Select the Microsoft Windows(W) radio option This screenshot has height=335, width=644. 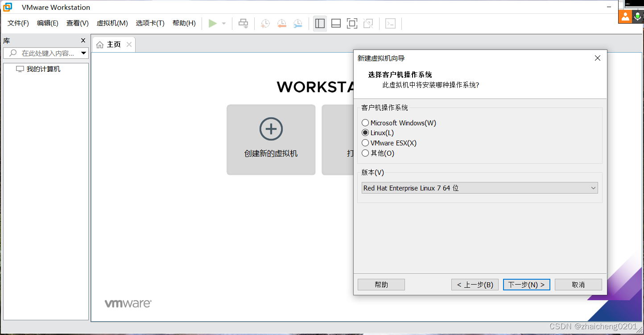tap(365, 123)
